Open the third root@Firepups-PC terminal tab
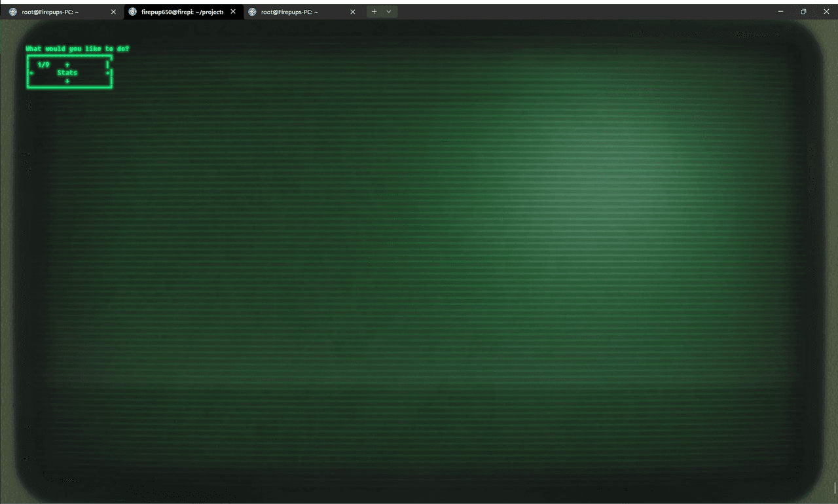The width and height of the screenshot is (838, 504). [302, 12]
